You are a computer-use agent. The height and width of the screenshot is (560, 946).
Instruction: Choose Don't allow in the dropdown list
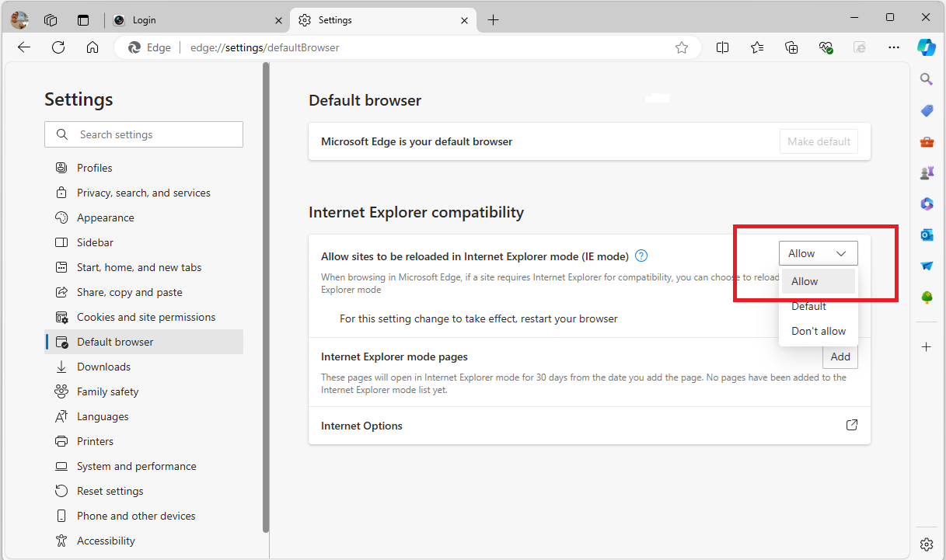[x=819, y=331]
